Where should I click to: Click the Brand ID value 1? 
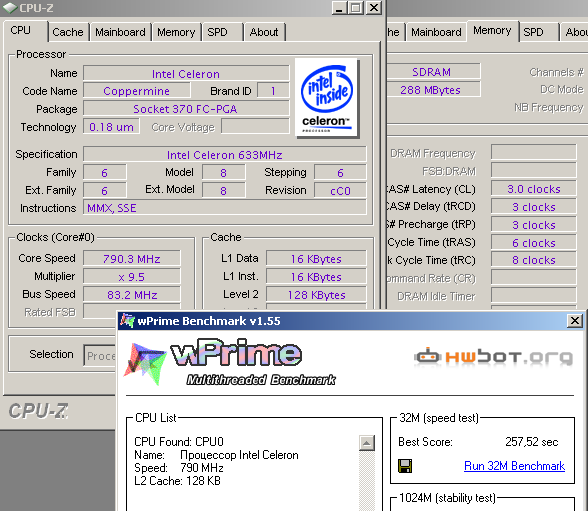[273, 91]
